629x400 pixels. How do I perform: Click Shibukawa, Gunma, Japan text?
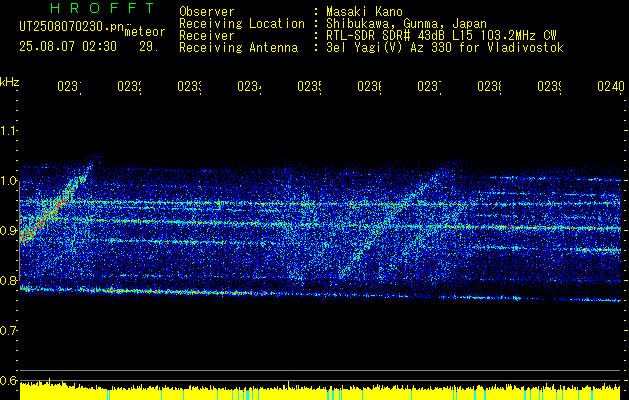(406, 24)
